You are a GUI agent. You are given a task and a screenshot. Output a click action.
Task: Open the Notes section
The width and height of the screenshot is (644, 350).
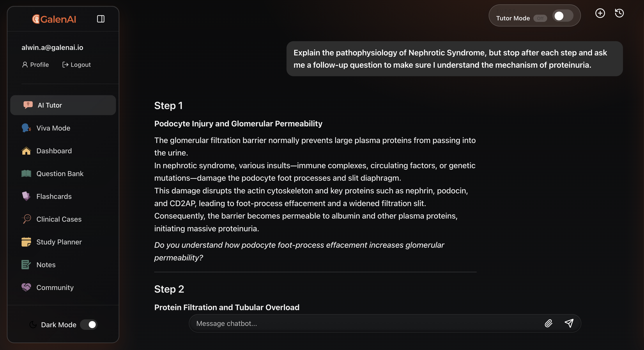[x=46, y=265]
